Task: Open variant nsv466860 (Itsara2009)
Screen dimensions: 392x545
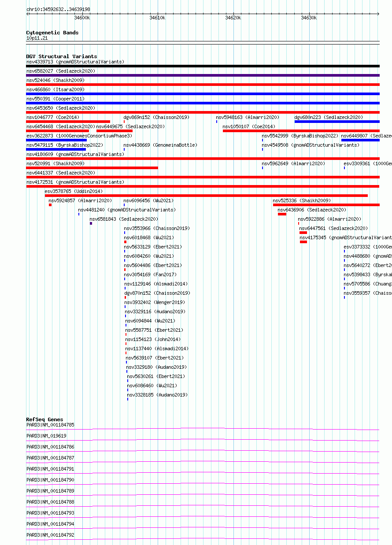Action: pyautogui.click(x=55, y=89)
